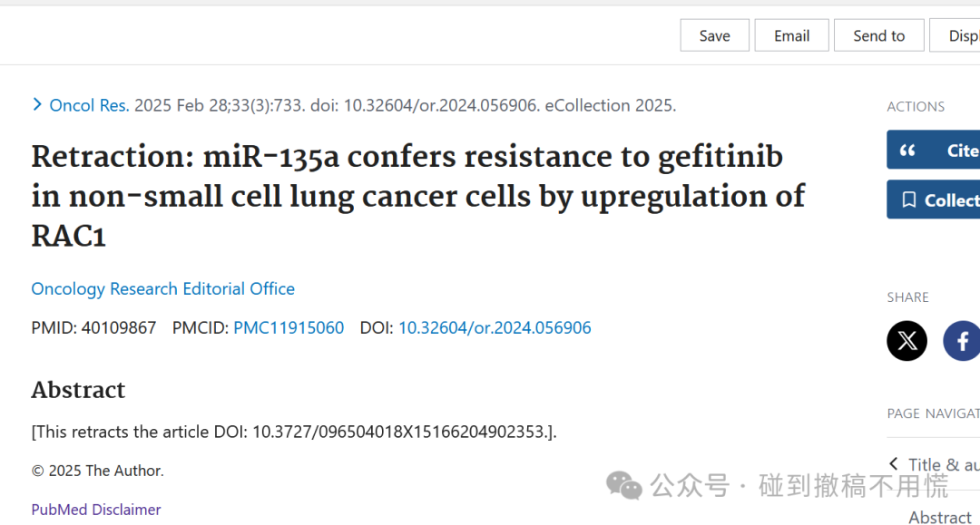This screenshot has width=980, height=525.
Task: Jump to Abstract in page navigation
Action: (x=939, y=518)
